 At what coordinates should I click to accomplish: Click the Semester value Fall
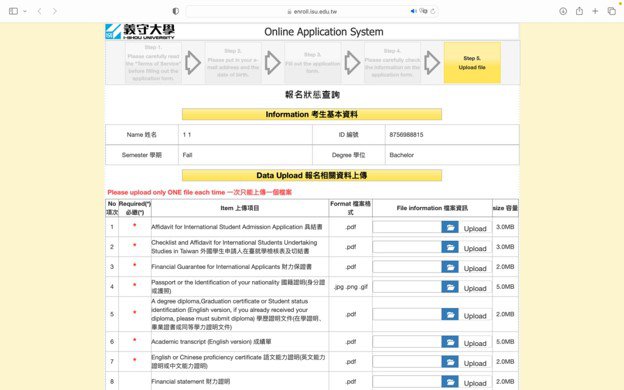tap(187, 155)
